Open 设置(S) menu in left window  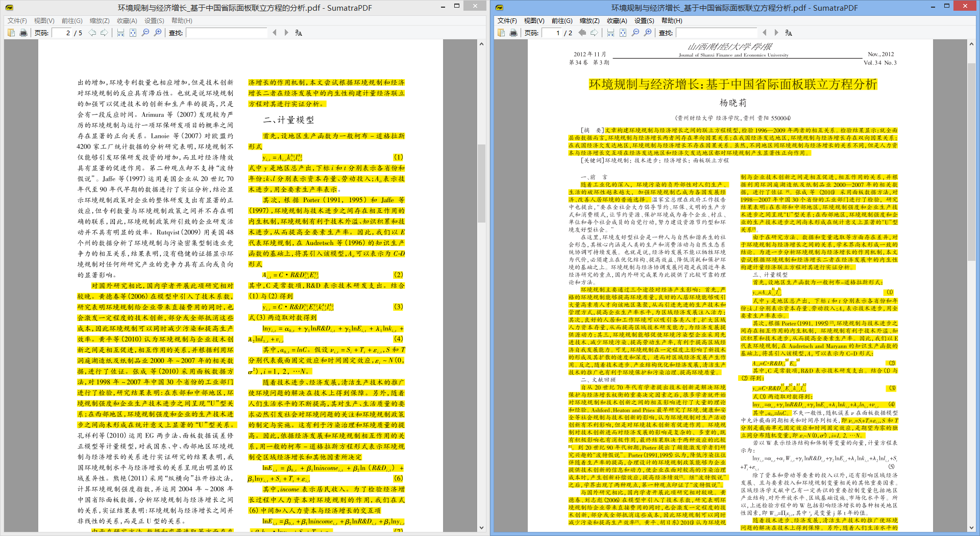coord(154,20)
